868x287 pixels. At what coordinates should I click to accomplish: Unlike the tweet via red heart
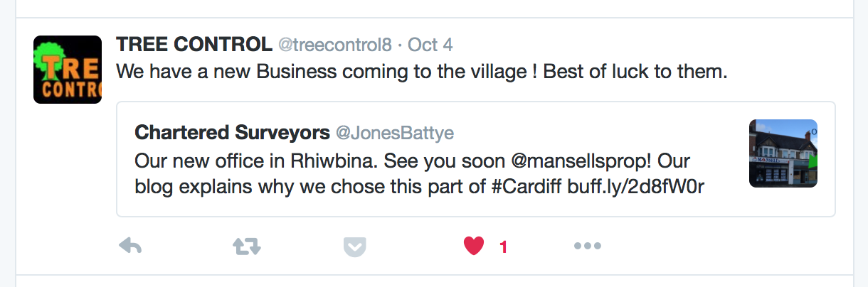[x=474, y=247]
